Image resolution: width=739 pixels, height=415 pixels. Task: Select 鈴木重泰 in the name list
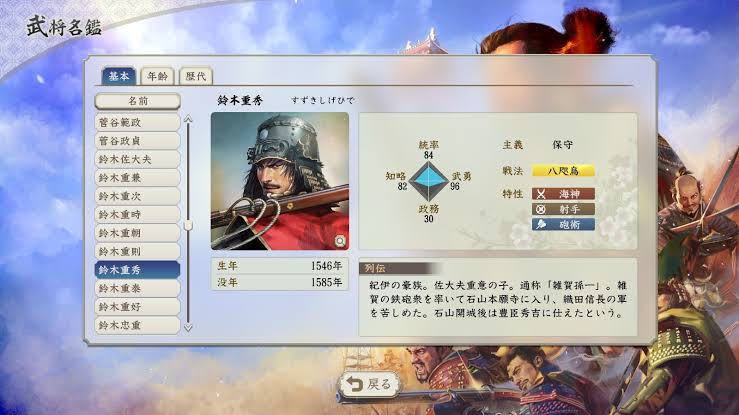click(x=137, y=288)
